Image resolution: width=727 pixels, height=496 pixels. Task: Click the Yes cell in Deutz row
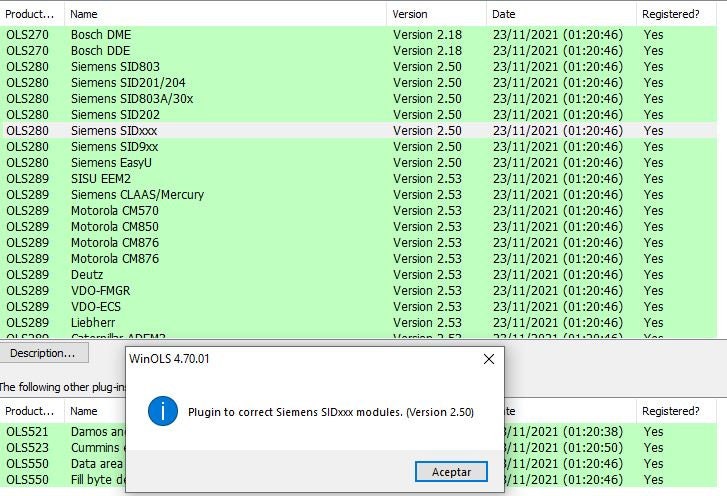(x=653, y=274)
